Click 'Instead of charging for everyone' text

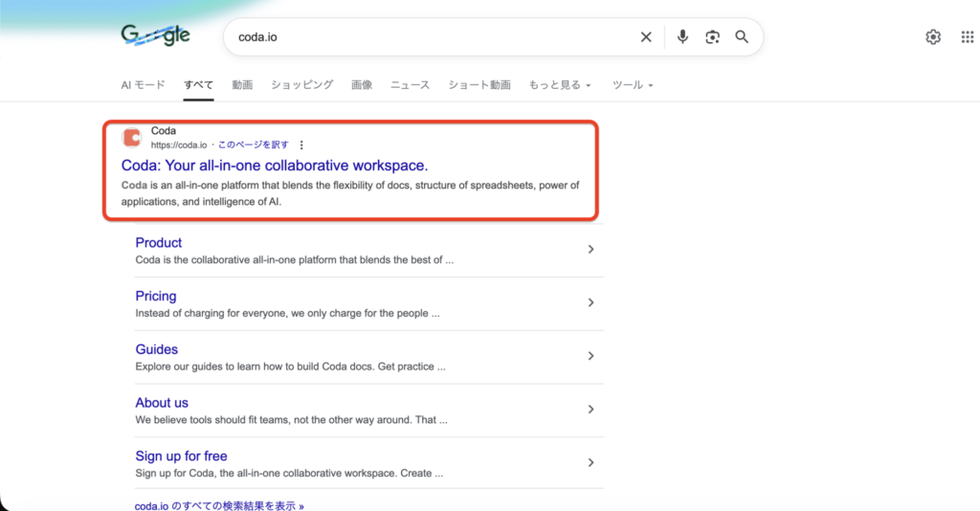[x=287, y=313]
